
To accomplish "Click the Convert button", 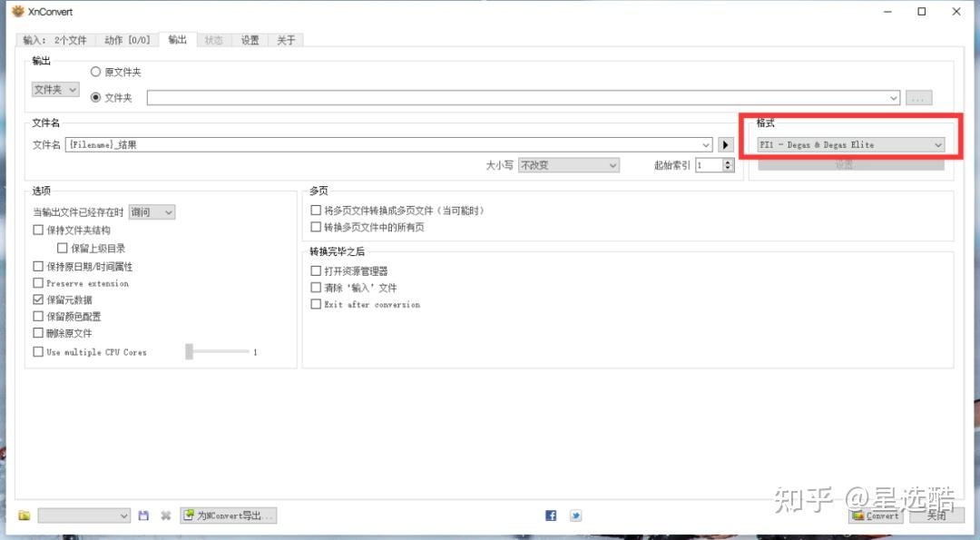I will [x=876, y=515].
